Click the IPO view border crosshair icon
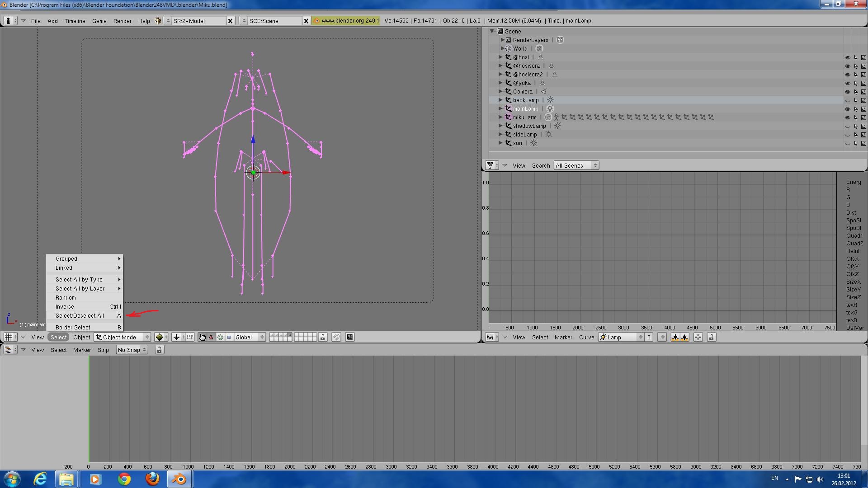 [698, 337]
